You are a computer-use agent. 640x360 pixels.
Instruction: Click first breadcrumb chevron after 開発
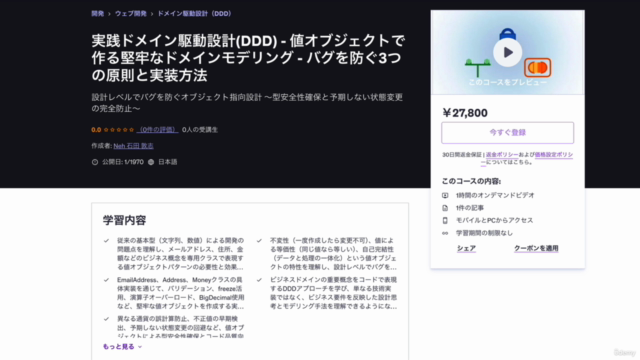(109, 14)
